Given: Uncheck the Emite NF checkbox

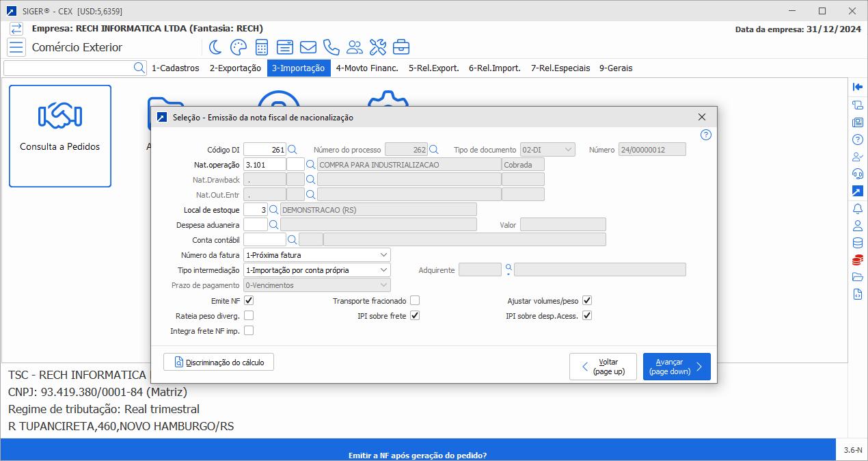Looking at the screenshot, I should pos(249,300).
